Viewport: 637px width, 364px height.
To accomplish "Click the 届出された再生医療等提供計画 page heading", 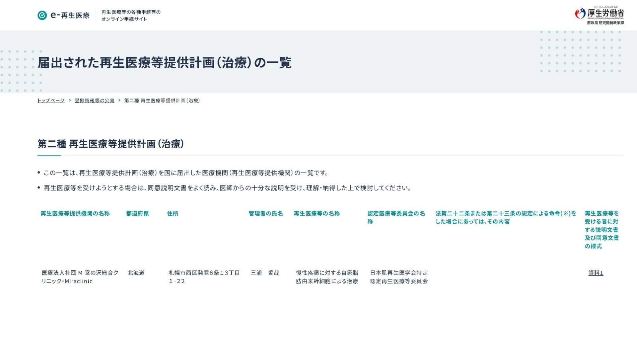I will 165,62.
